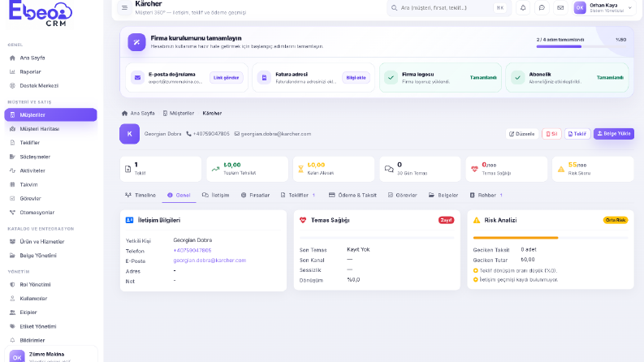644x362 pixels.
Task: Click the Toplam Tahsilat trend icon
Action: click(215, 169)
